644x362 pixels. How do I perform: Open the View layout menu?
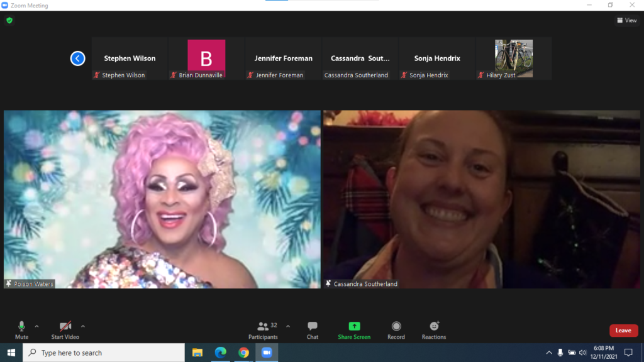click(x=627, y=20)
